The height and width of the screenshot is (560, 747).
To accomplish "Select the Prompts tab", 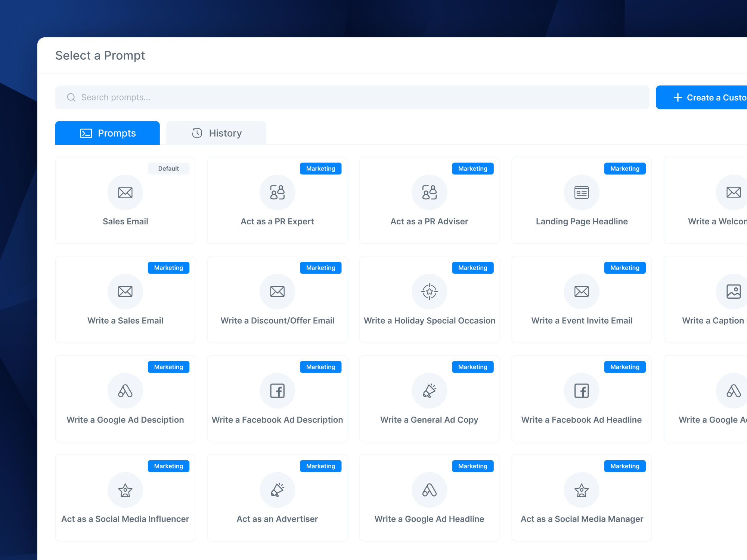I will click(108, 133).
